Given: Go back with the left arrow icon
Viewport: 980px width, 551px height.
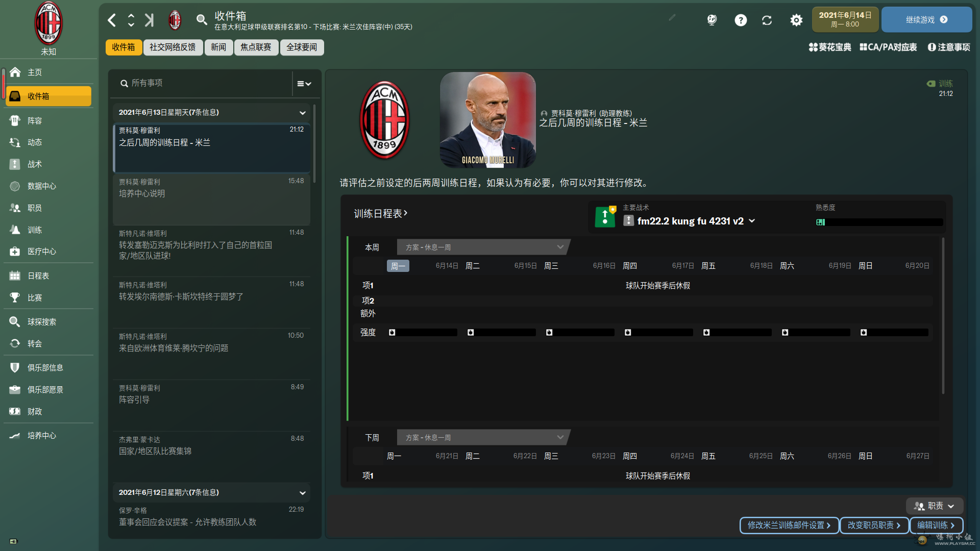Looking at the screenshot, I should [112, 20].
